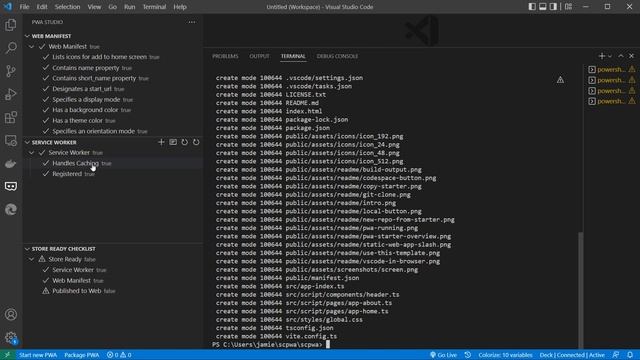Viewport: 640px width, 360px height.
Task: Open the Extensions view
Action: click(11, 118)
